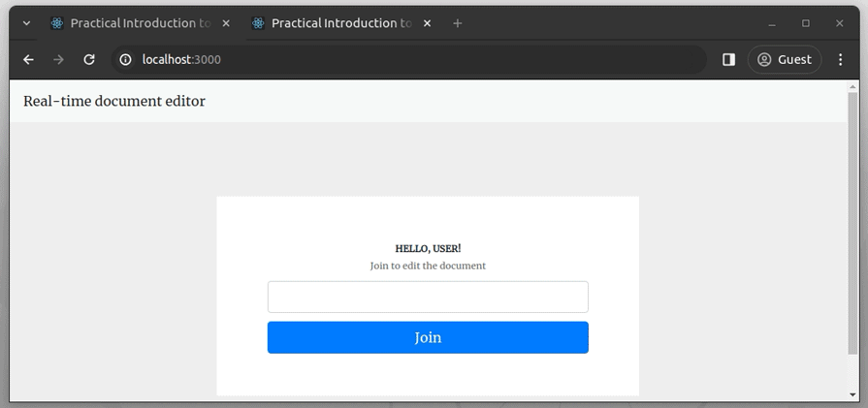The height and width of the screenshot is (408, 868).
Task: Minimize the browser window
Action: tap(772, 23)
